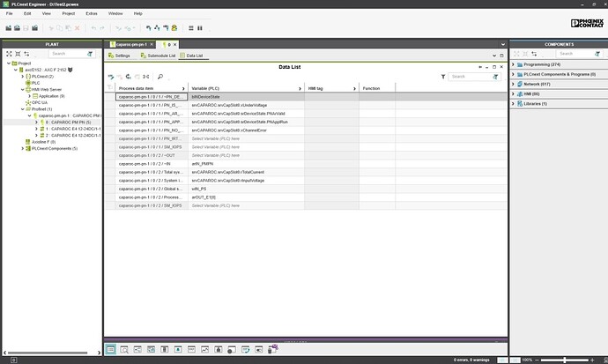
Task: Click the pause-shaped icon in main toolbar
Action: [x=200, y=28]
